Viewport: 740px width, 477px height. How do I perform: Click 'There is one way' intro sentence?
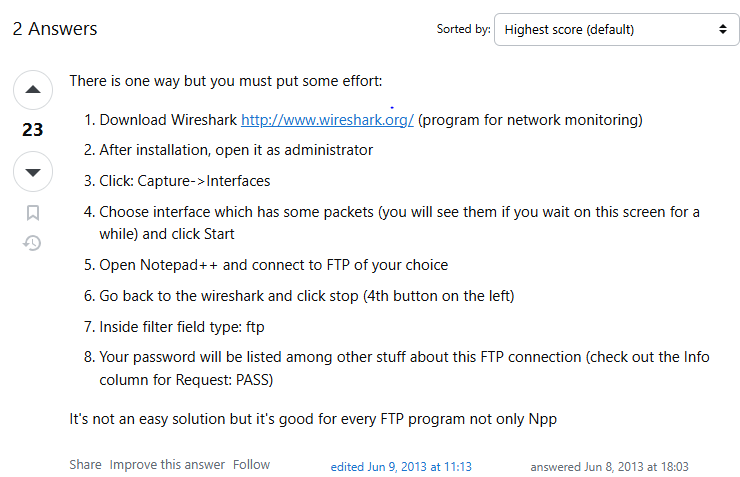(x=226, y=81)
